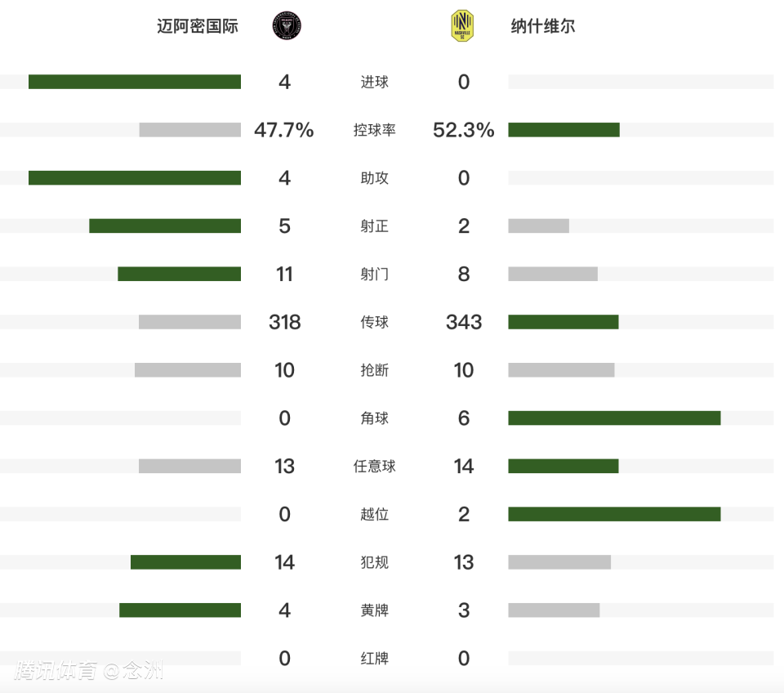
Task: Click Inter Miami's 47.7% possession value
Action: click(x=284, y=130)
